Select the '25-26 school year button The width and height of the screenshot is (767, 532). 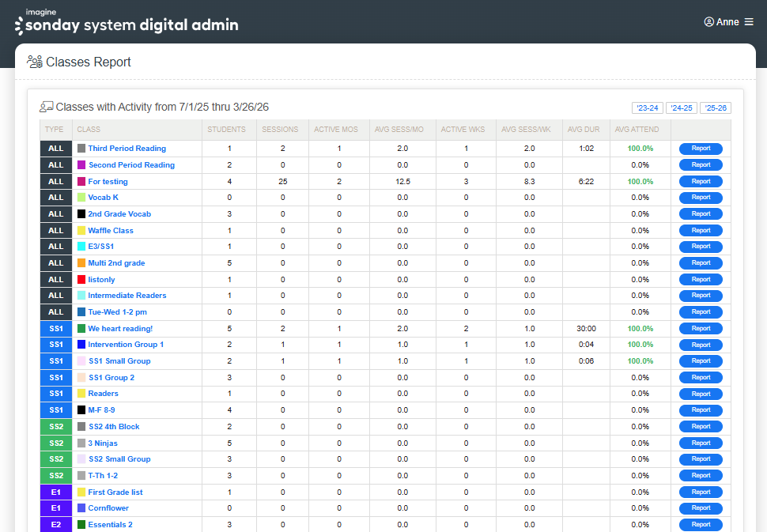click(715, 107)
